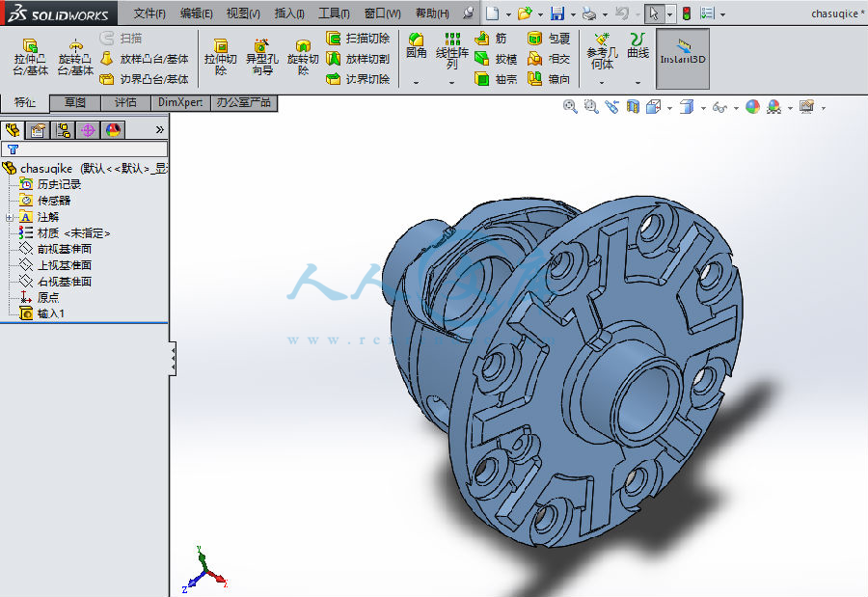Select the Mirror (镜向) feature tool
This screenshot has width=868, height=597.
(x=550, y=79)
